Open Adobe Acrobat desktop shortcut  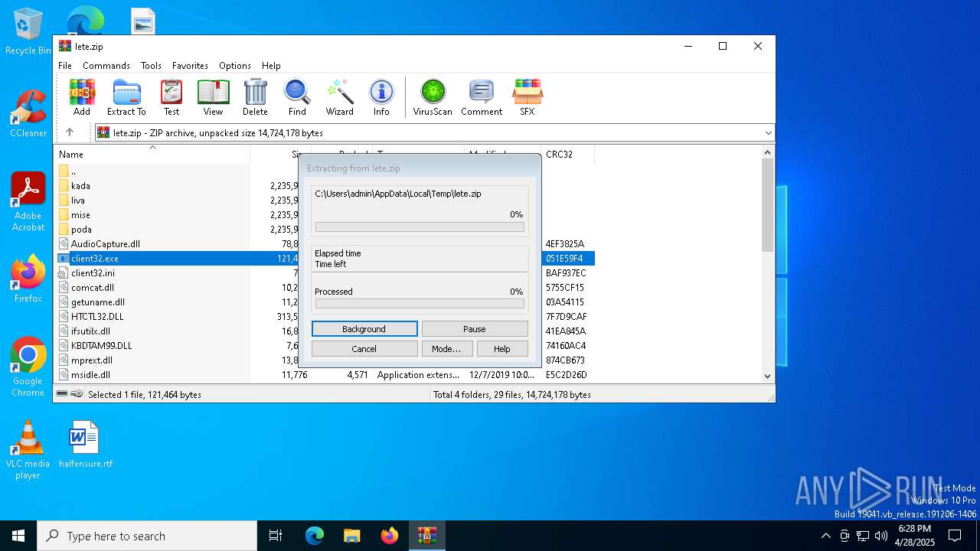(x=28, y=202)
